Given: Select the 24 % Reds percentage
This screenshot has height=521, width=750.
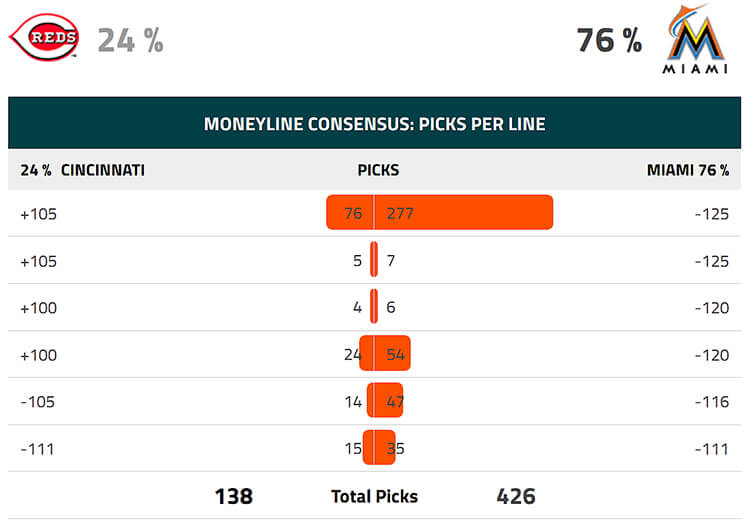Looking at the screenshot, I should pos(131,40).
